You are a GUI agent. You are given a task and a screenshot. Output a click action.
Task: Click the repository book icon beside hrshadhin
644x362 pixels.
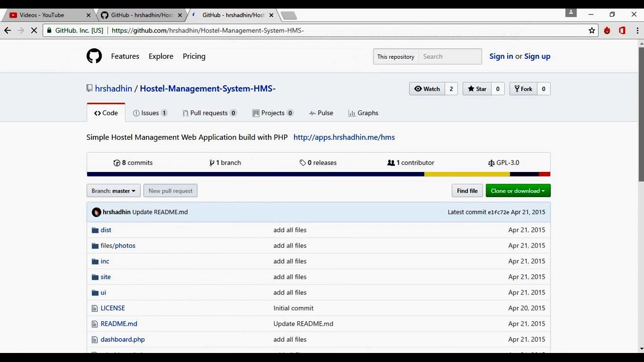[90, 88]
